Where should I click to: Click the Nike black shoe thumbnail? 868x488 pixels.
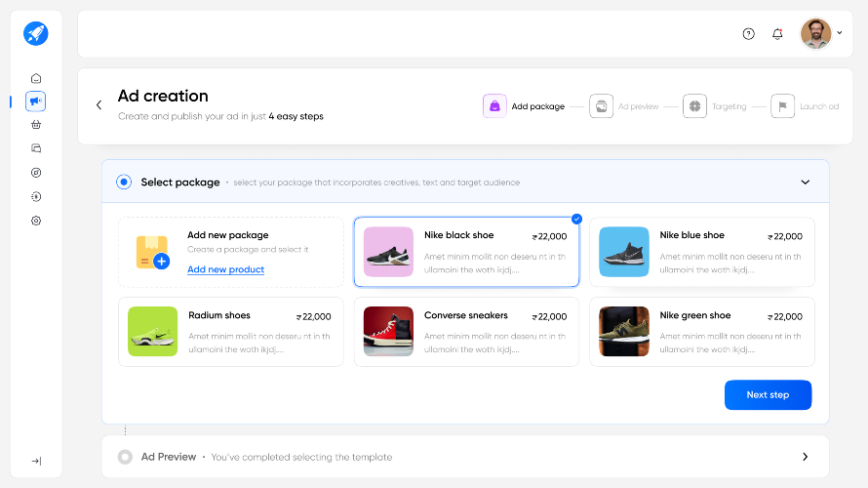click(388, 252)
